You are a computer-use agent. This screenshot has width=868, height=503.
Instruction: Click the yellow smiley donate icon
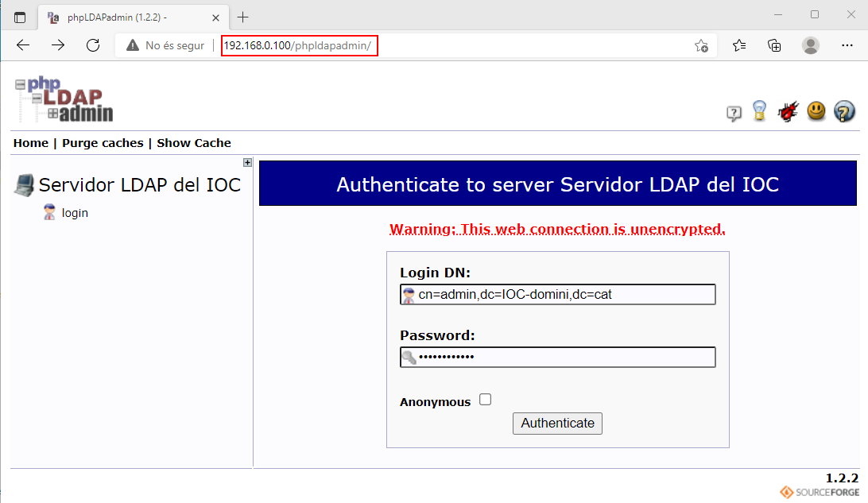[x=816, y=111]
